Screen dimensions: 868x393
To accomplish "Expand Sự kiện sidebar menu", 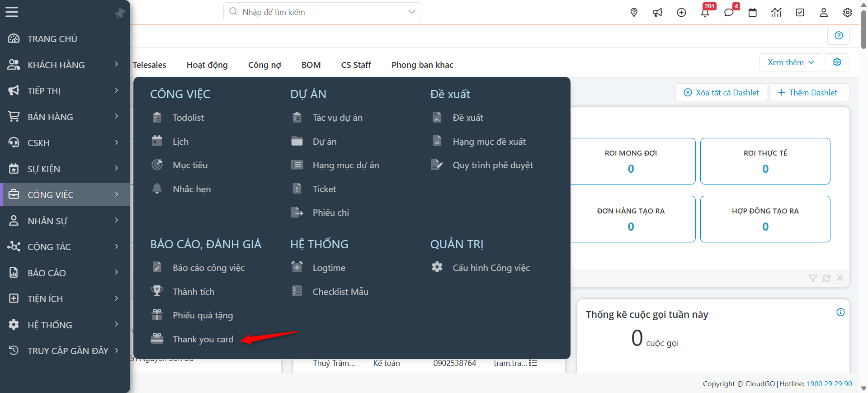I will tap(65, 169).
